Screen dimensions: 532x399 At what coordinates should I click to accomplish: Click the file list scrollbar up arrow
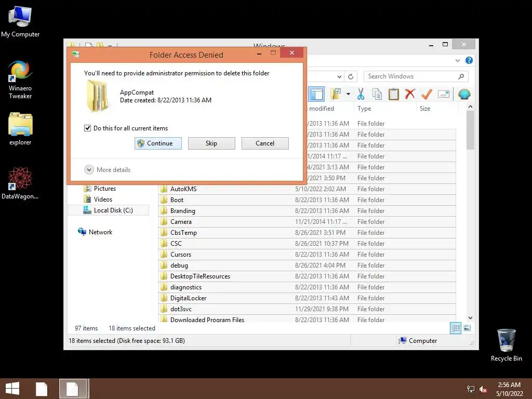470,107
